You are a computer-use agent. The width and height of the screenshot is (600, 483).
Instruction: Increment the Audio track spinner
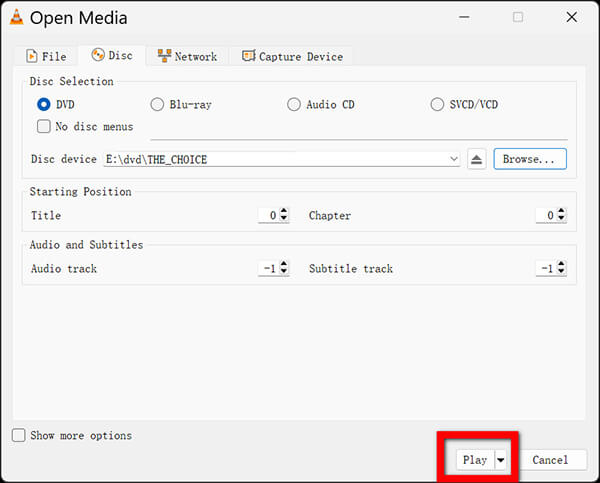click(x=284, y=264)
